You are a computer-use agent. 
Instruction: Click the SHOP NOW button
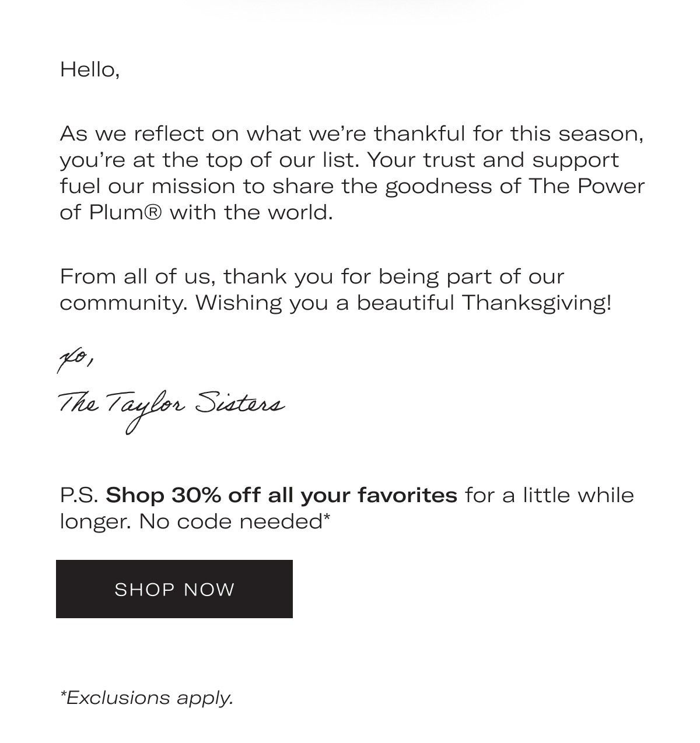click(174, 589)
